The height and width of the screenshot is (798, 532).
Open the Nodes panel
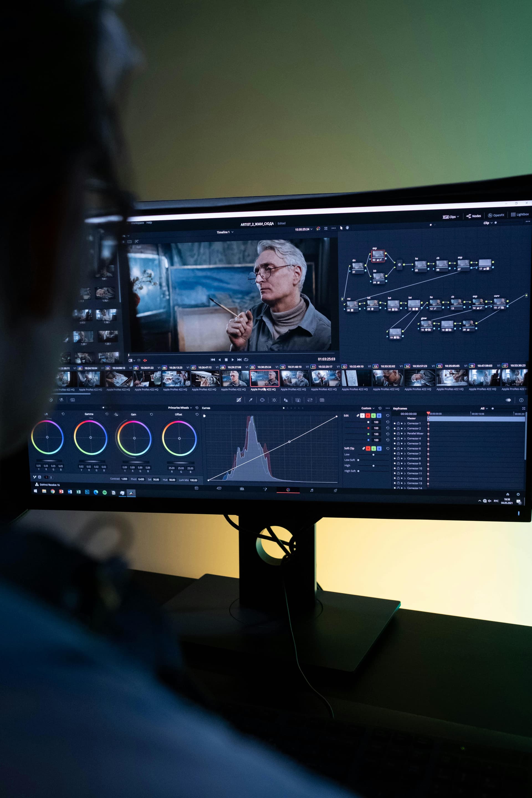[x=475, y=216]
